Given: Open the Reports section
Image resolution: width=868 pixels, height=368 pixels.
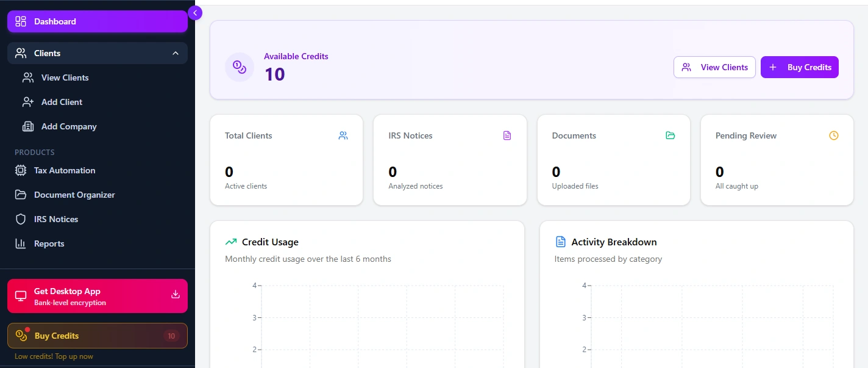Looking at the screenshot, I should coord(49,244).
